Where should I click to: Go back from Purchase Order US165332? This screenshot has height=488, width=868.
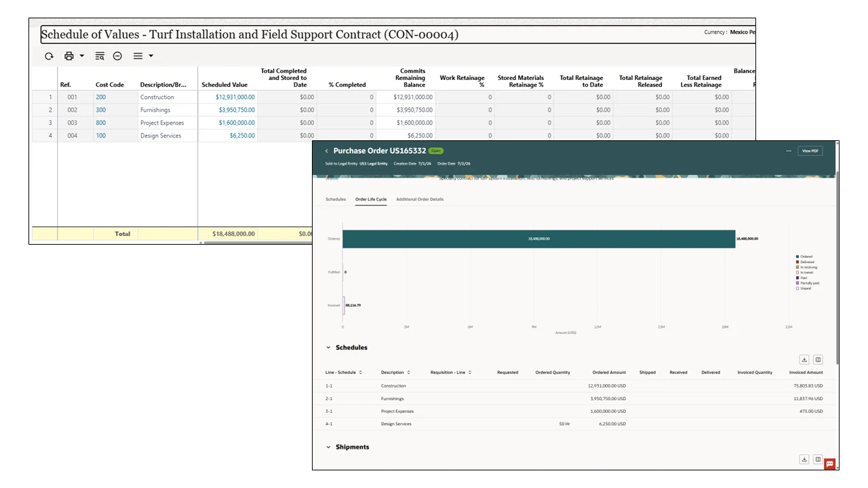click(326, 151)
